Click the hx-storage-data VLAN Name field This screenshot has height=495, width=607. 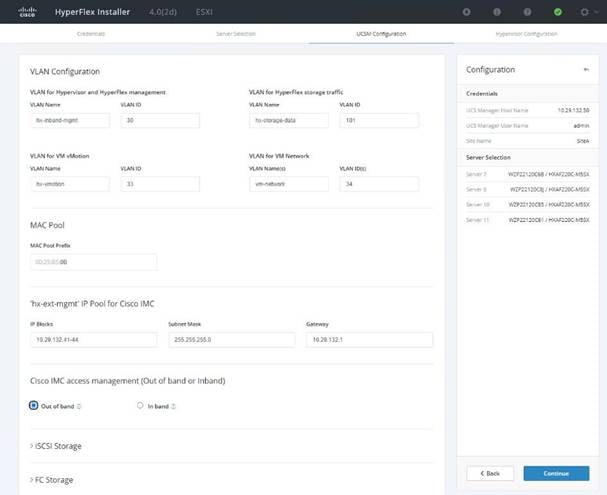(289, 120)
